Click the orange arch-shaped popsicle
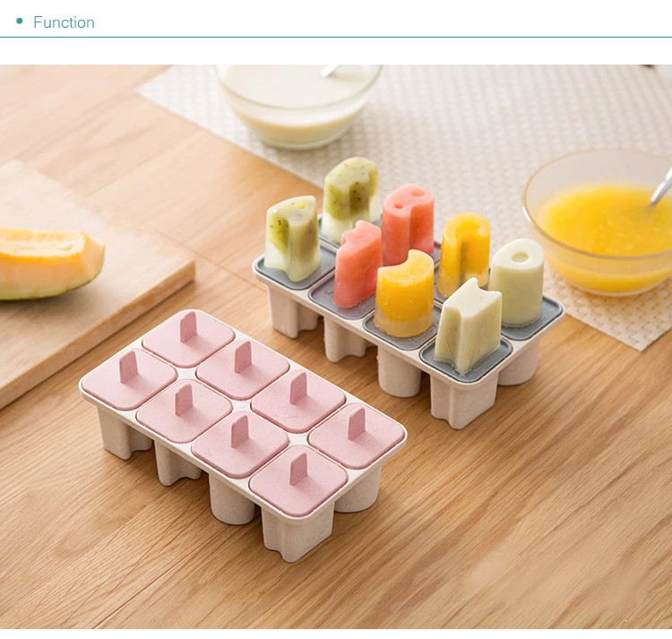The width and height of the screenshot is (672, 639). click(x=464, y=246)
